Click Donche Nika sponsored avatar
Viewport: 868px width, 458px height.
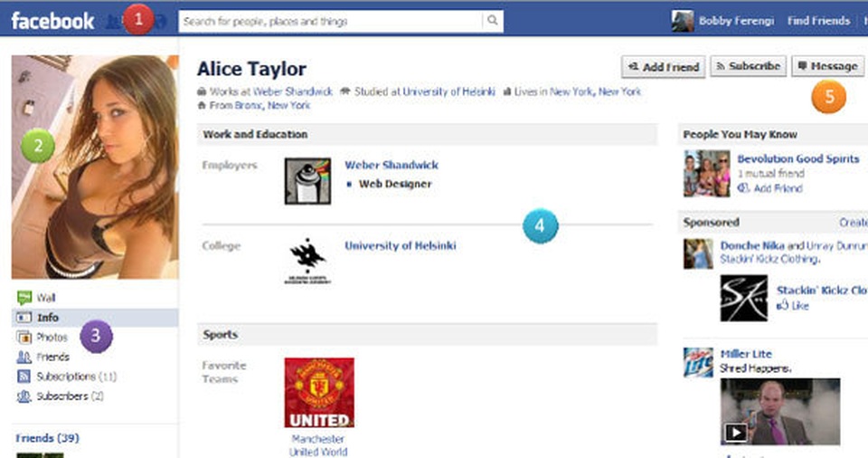click(698, 254)
